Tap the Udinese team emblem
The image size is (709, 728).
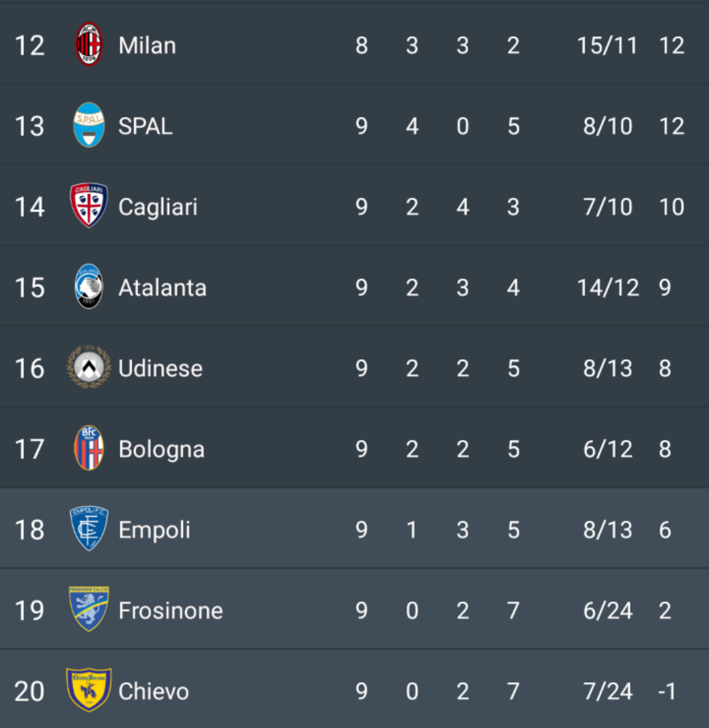89,368
